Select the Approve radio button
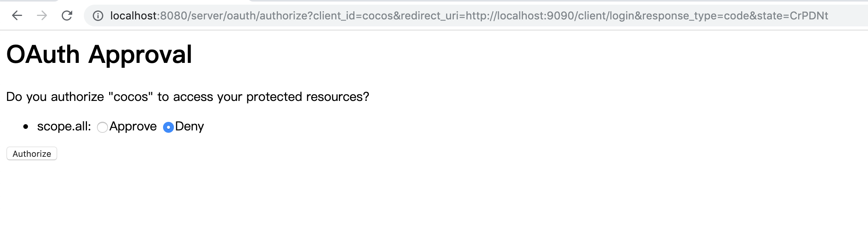 point(102,127)
